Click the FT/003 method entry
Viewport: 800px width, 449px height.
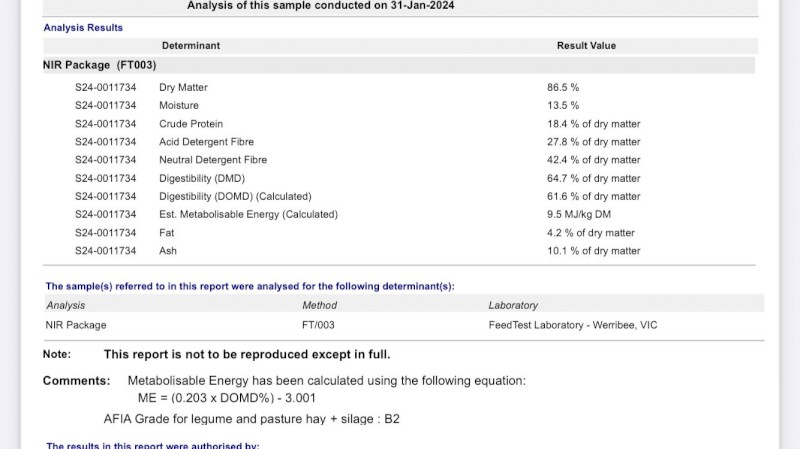(x=319, y=325)
